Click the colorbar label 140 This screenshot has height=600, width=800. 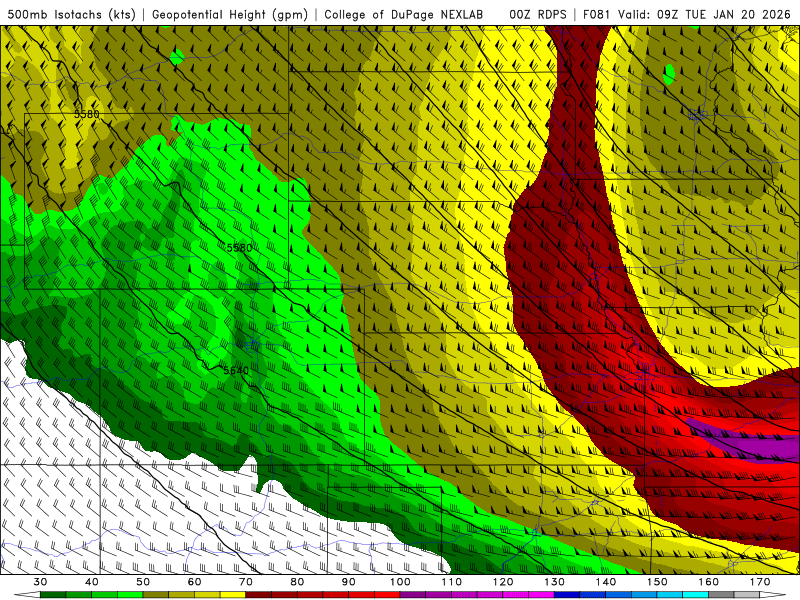[606, 582]
